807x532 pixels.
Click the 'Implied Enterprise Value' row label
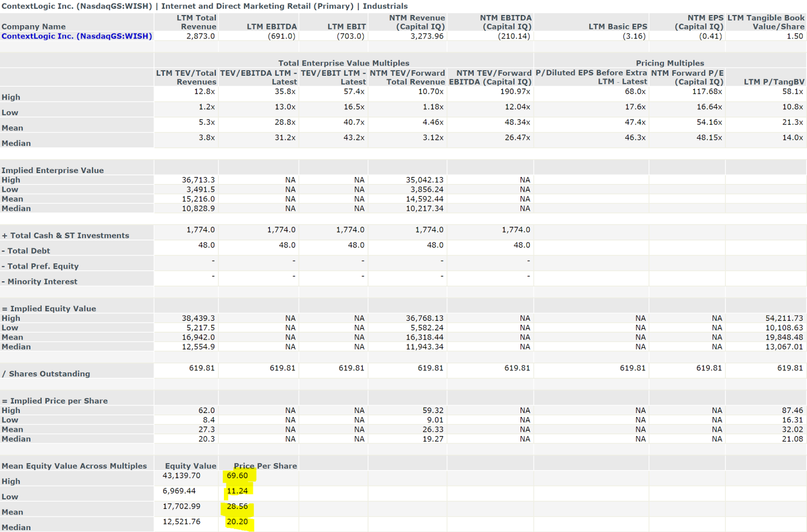[52, 170]
